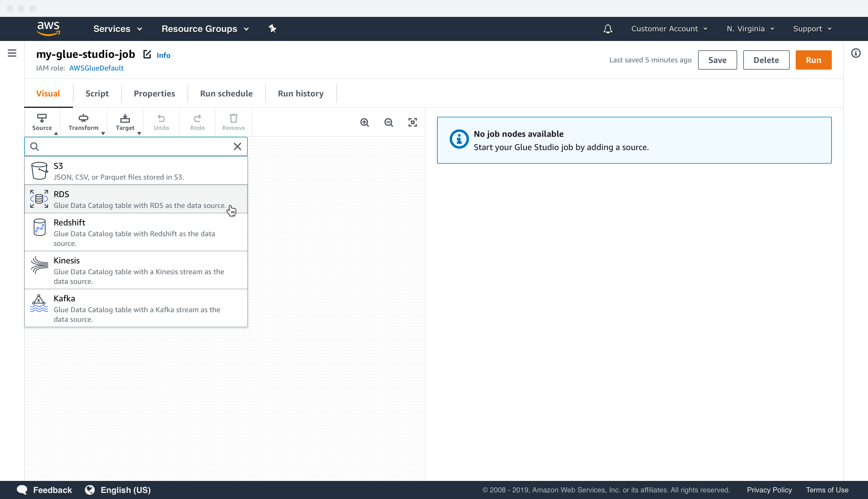Screen dimensions: 868x499
Task: Open the Support menu
Action: [x=812, y=29]
